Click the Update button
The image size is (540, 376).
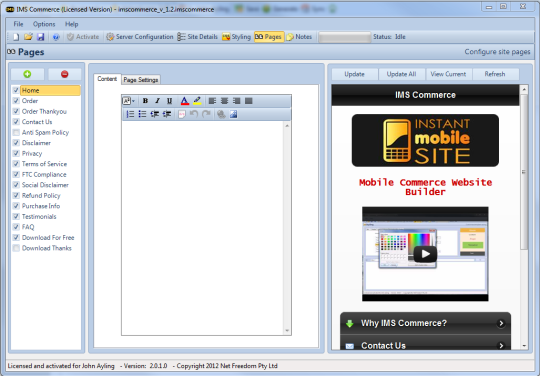pyautogui.click(x=354, y=74)
